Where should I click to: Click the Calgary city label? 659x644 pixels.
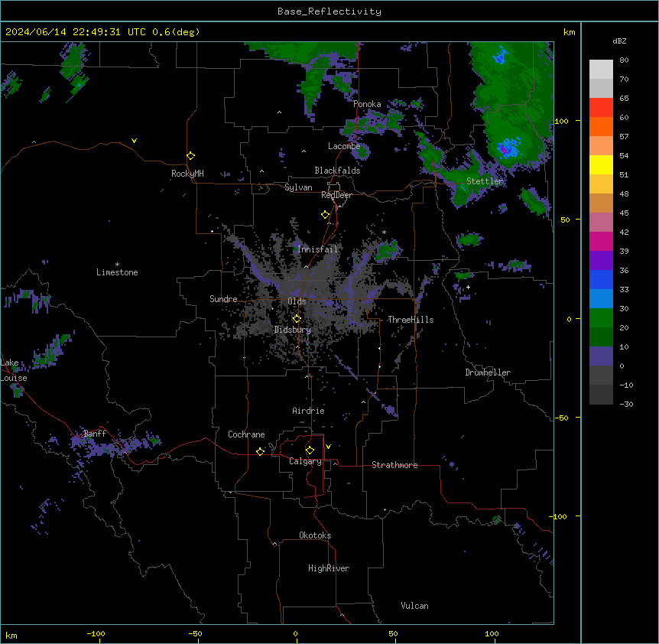click(x=305, y=461)
